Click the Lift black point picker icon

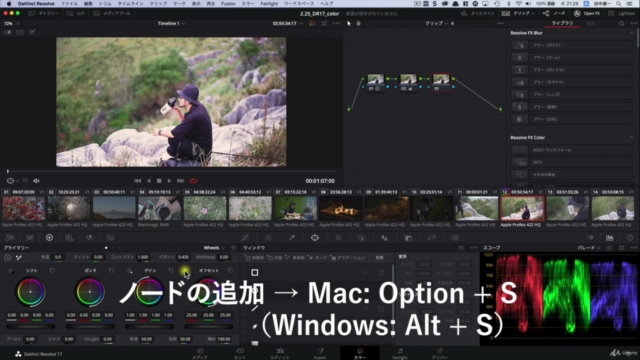pyautogui.click(x=11, y=271)
